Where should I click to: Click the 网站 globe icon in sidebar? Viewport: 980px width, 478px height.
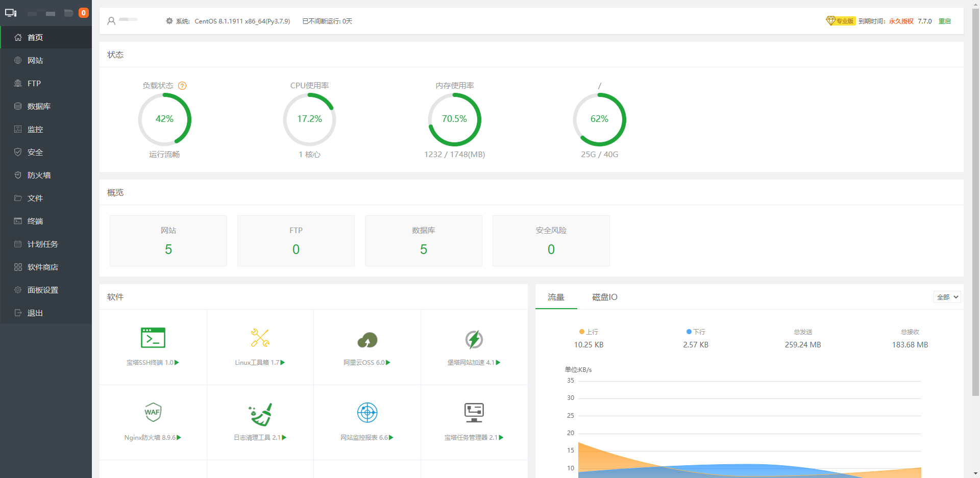click(18, 60)
